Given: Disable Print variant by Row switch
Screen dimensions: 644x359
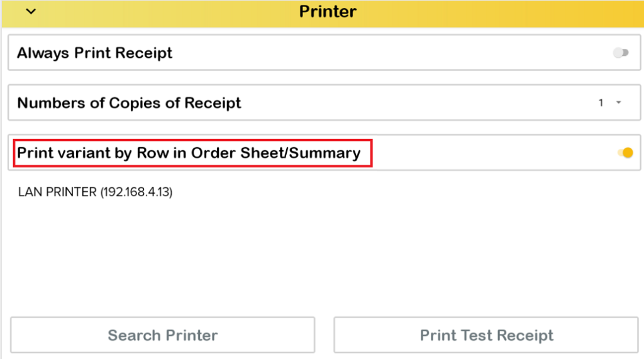Looking at the screenshot, I should (x=625, y=153).
